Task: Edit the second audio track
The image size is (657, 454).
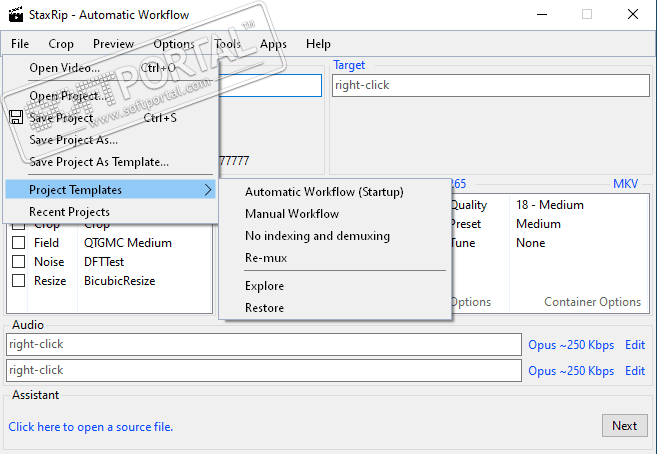Action: point(635,371)
